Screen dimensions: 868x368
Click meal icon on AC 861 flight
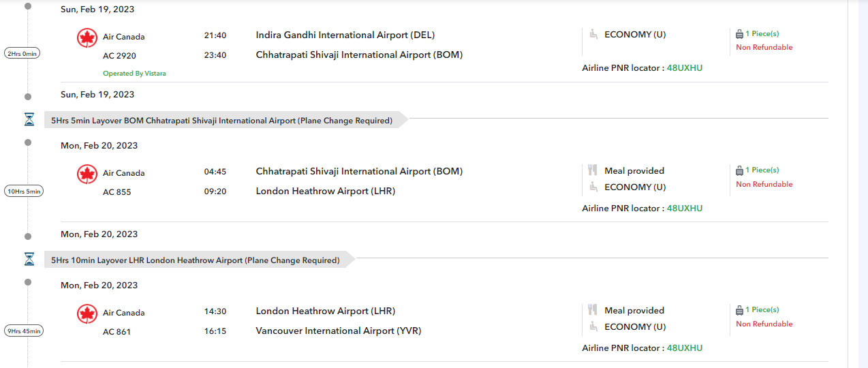(x=593, y=310)
